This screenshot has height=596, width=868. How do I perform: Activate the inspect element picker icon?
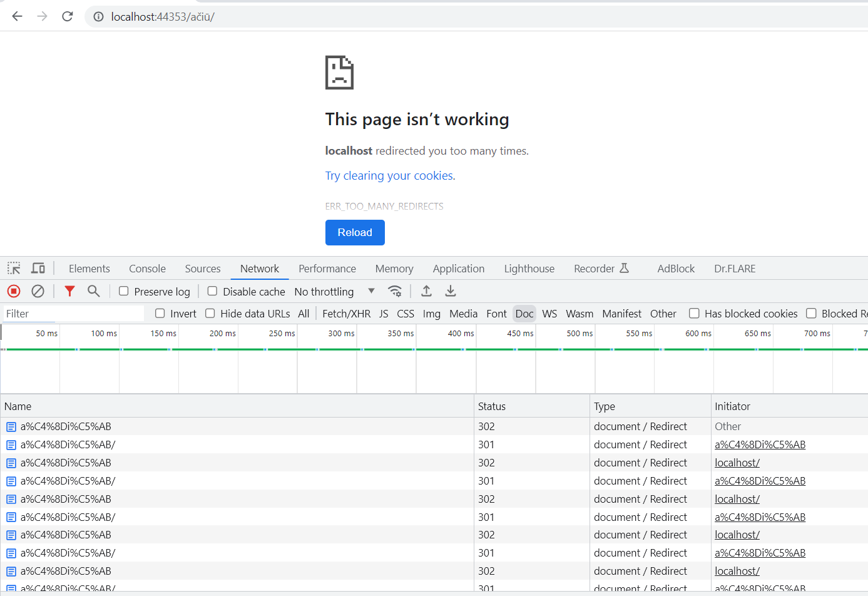point(14,269)
